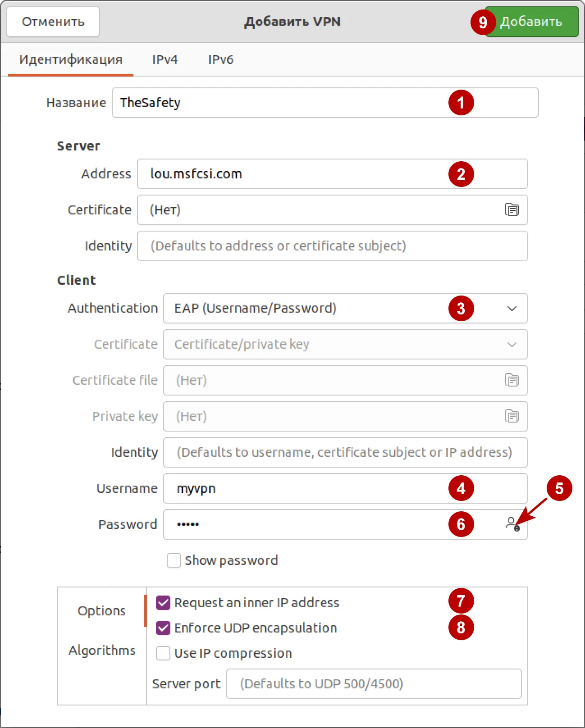Disable Enforce UDP encapsulation
The image size is (585, 728).
click(163, 628)
